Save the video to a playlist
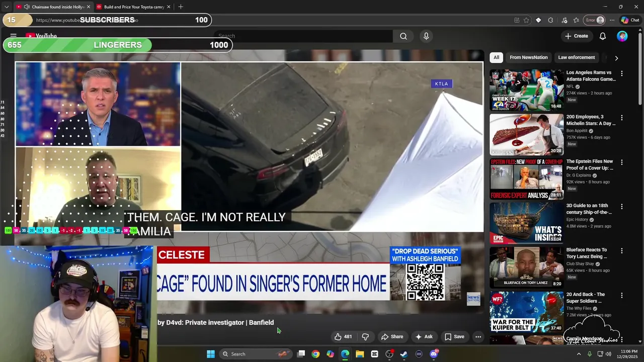Screen dimensions: 644x362 pyautogui.click(x=454, y=337)
